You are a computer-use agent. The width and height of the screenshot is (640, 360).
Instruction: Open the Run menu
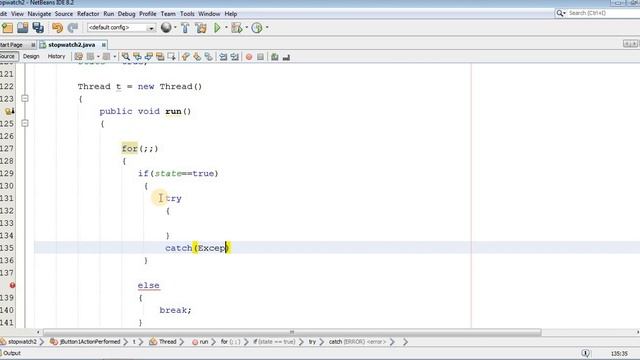pyautogui.click(x=109, y=14)
